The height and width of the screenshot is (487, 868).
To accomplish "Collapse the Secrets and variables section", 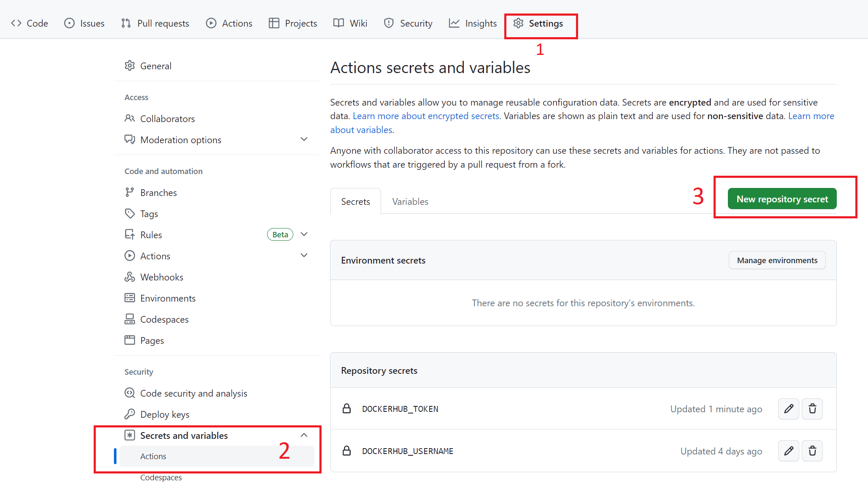I will [304, 435].
